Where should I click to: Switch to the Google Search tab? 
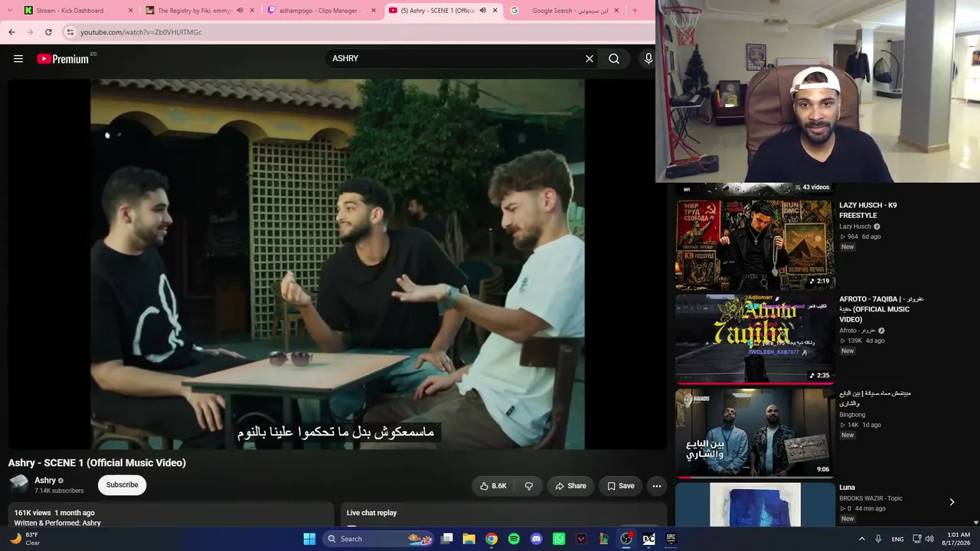(x=565, y=11)
